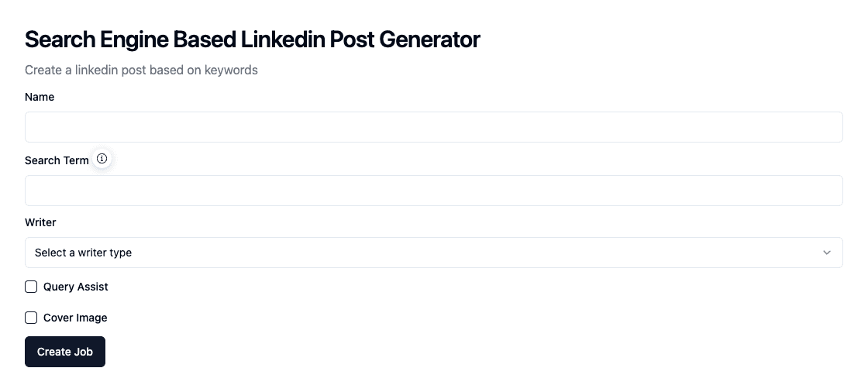
Task: Focus the Name input field
Action: click(x=433, y=127)
